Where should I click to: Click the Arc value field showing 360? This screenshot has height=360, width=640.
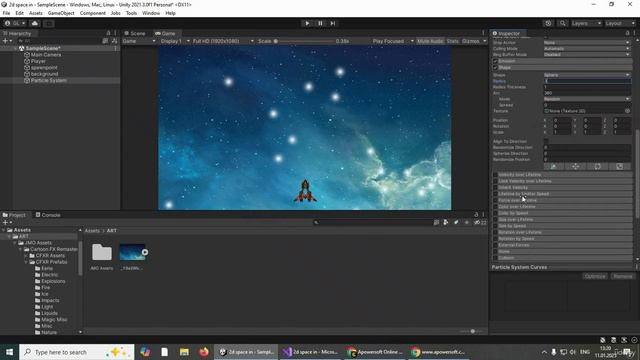tap(587, 93)
